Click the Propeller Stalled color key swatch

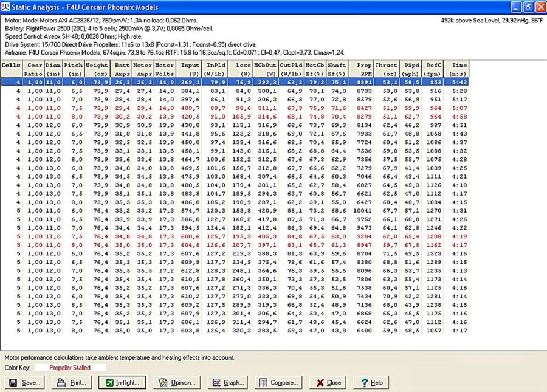(70, 368)
